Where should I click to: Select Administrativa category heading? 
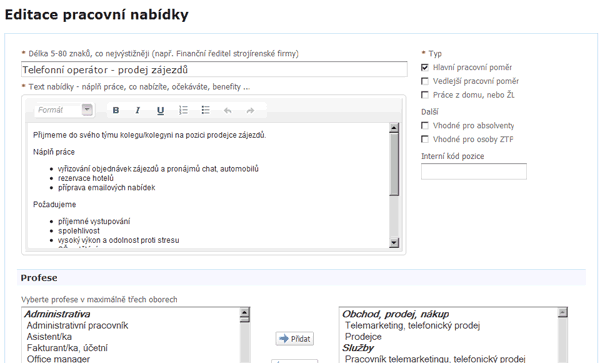57,314
